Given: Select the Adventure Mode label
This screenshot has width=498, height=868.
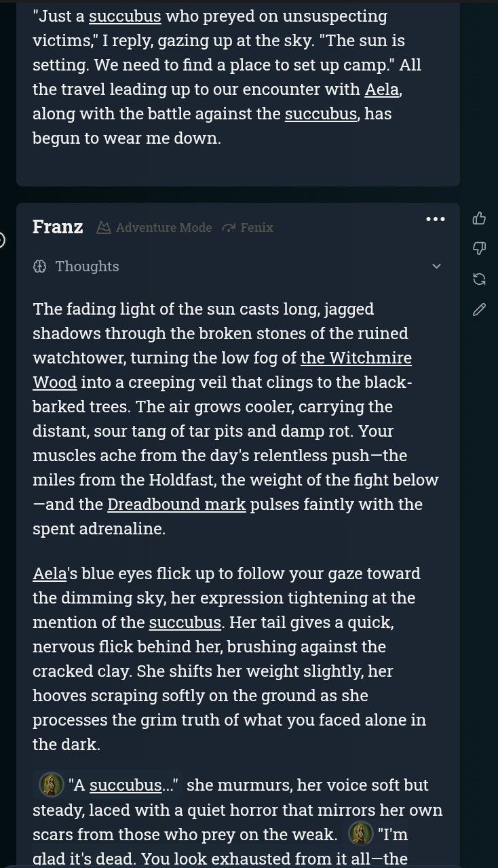Looking at the screenshot, I should [164, 228].
